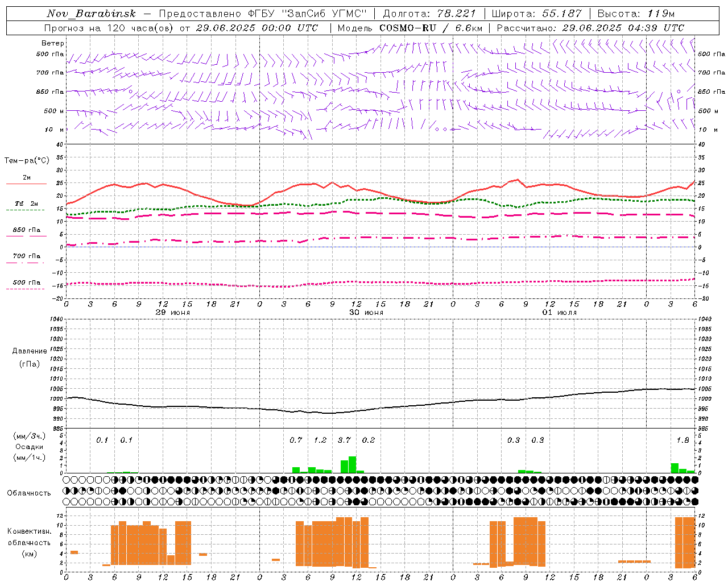Click the 'Долгота: 78.221' header value
Viewport: 728px width, 582px height.
click(x=429, y=14)
